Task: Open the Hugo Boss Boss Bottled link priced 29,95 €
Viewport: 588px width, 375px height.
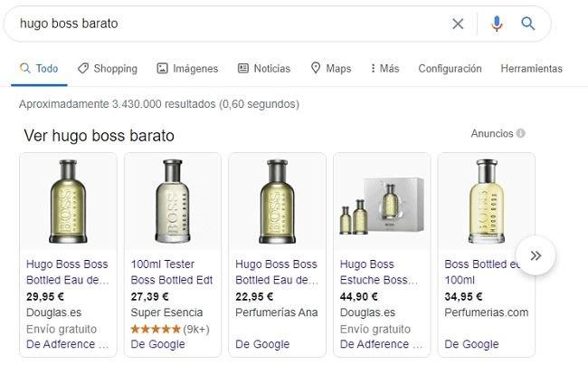Action: point(68,272)
